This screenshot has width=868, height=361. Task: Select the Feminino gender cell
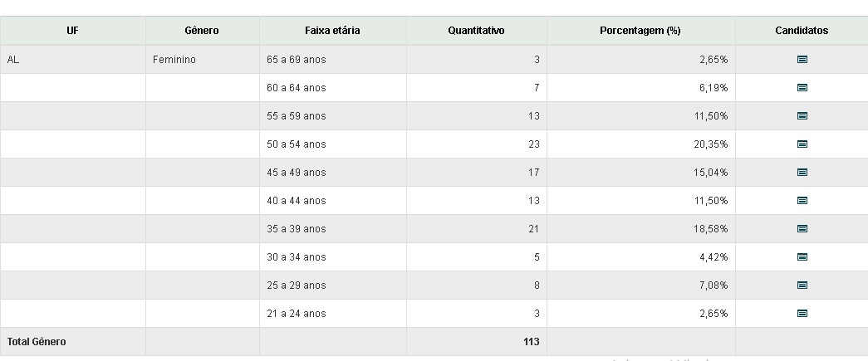click(x=174, y=60)
